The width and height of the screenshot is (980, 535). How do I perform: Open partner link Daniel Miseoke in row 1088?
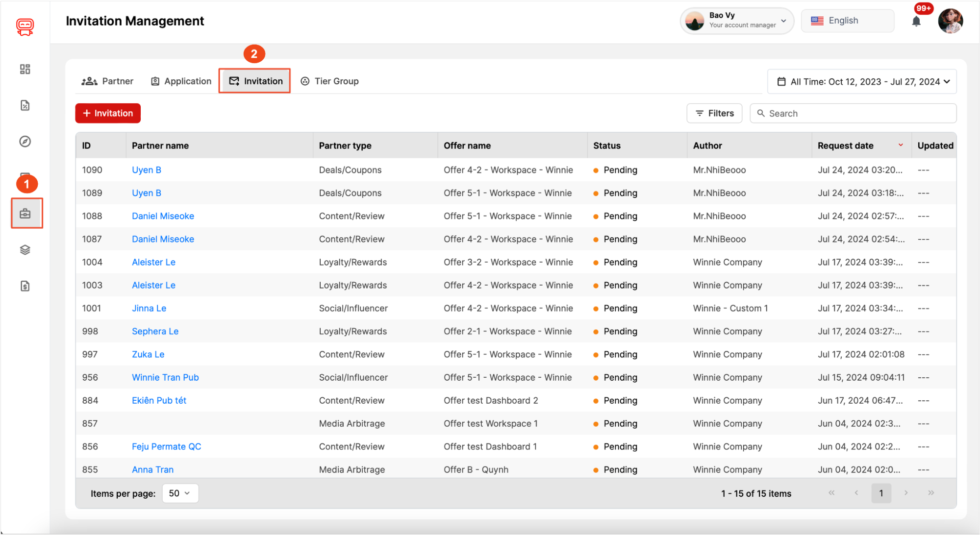pos(163,216)
